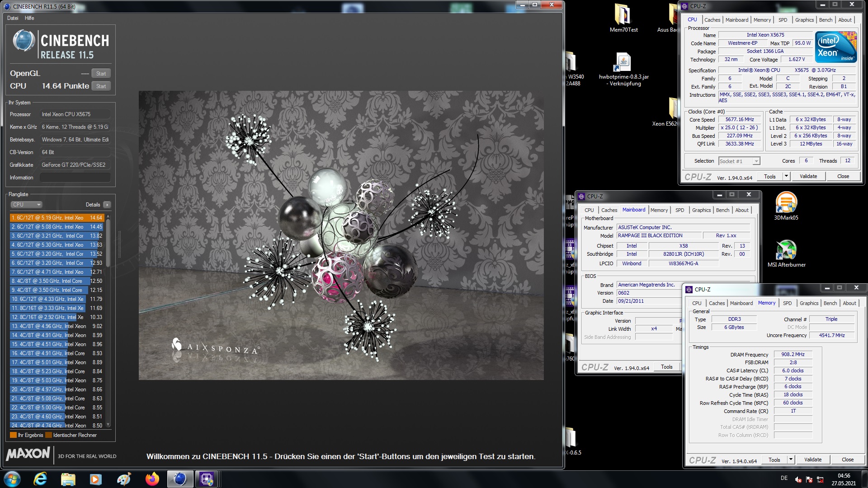The width and height of the screenshot is (868, 488).
Task: Open the network status tray icon
Action: [820, 479]
